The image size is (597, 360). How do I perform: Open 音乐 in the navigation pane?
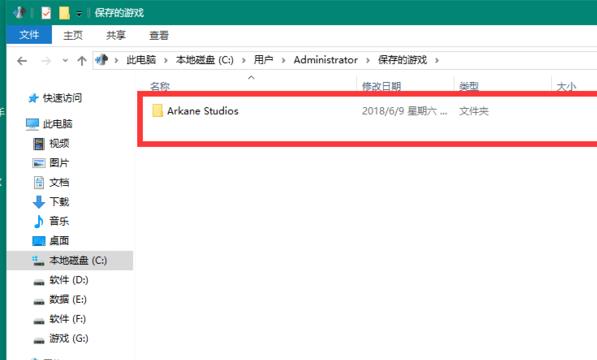coord(59,221)
